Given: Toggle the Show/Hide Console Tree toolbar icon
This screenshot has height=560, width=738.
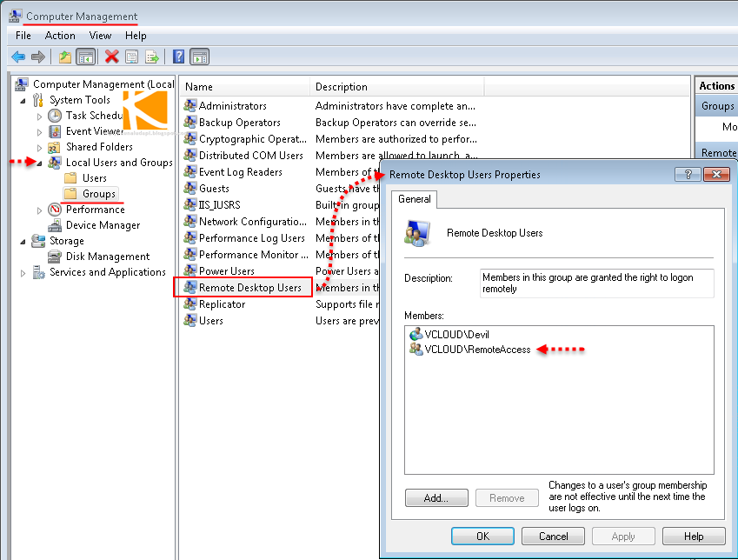Looking at the screenshot, I should pos(85,57).
